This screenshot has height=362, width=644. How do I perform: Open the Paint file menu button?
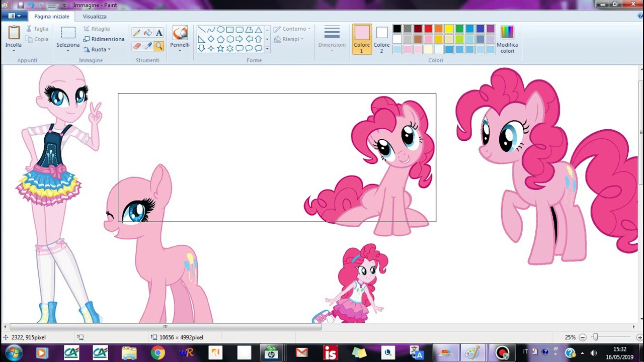click(x=14, y=16)
